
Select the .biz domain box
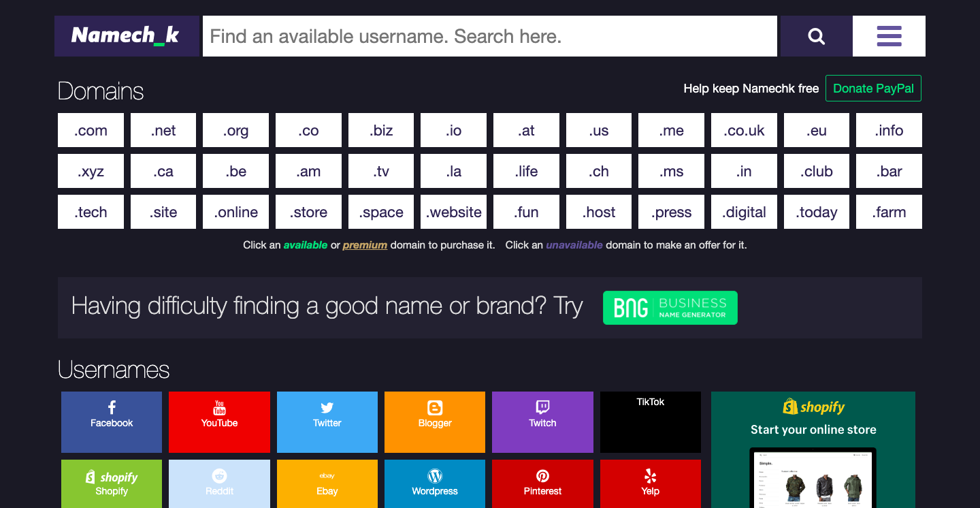pyautogui.click(x=381, y=130)
